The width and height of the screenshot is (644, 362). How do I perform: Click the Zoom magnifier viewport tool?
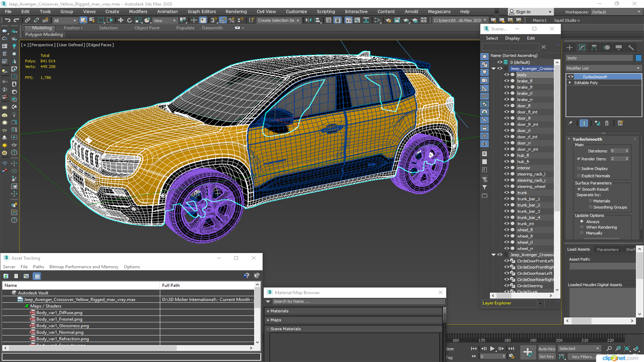[x=609, y=349]
